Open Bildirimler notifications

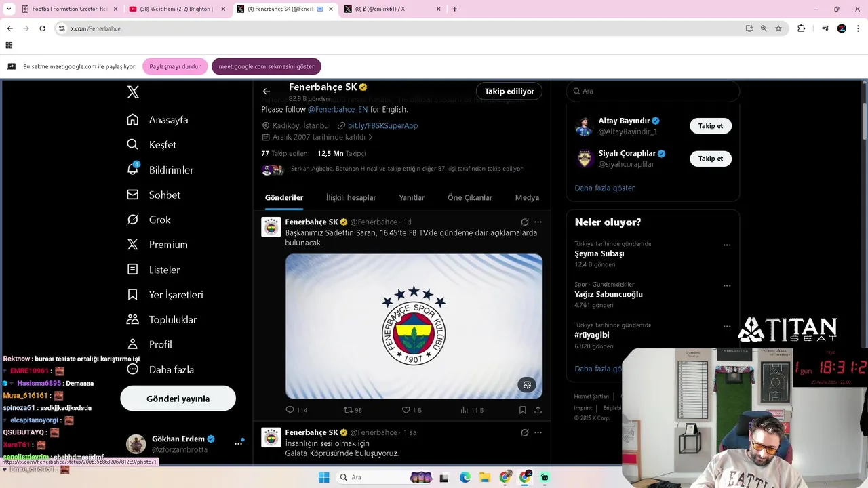point(160,169)
